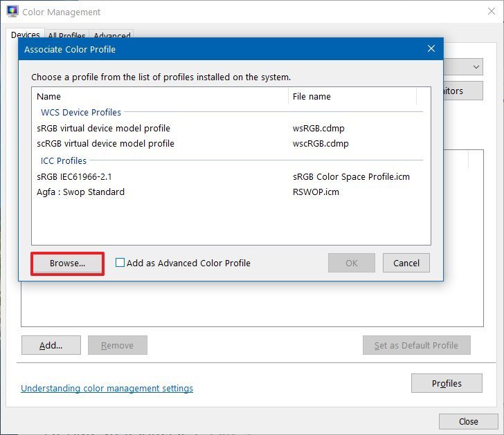Image resolution: width=504 pixels, height=435 pixels.
Task: Click the Add... button
Action: tap(51, 345)
